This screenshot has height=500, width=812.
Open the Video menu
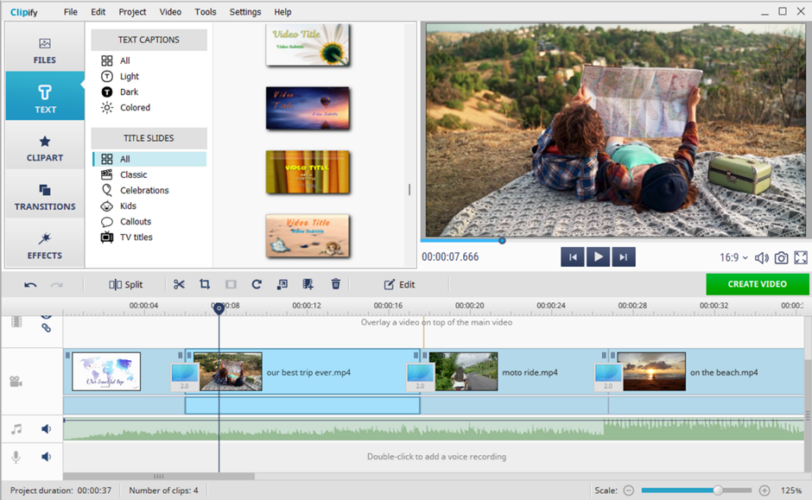pos(170,11)
